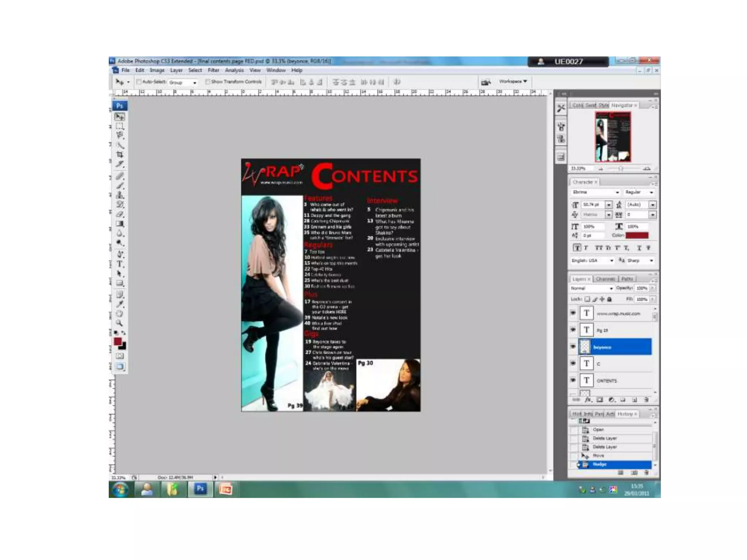Select the Dodge tool
This screenshot has height=560, width=747.
(120, 243)
